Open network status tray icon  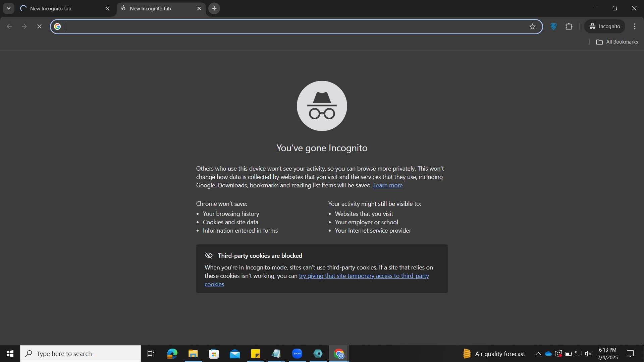(579, 354)
